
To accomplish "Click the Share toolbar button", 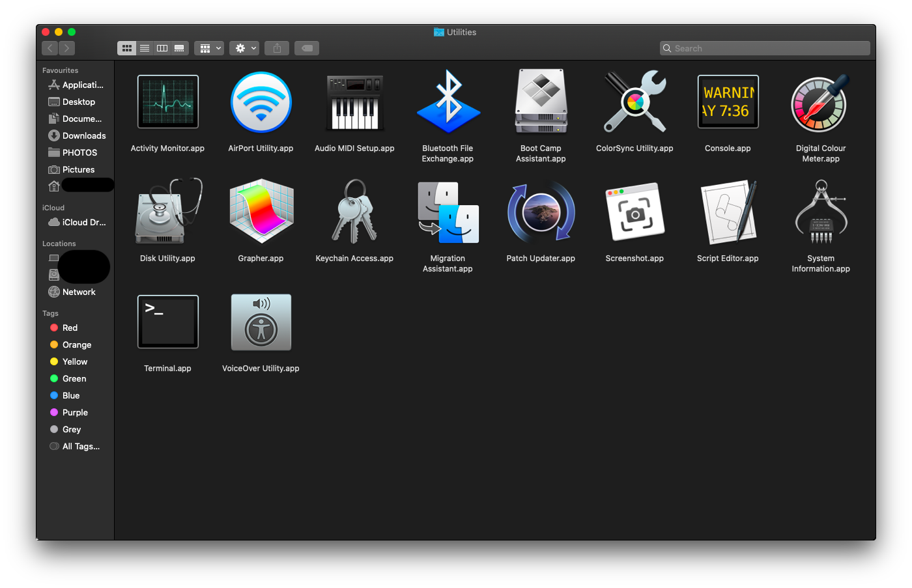I will [277, 48].
